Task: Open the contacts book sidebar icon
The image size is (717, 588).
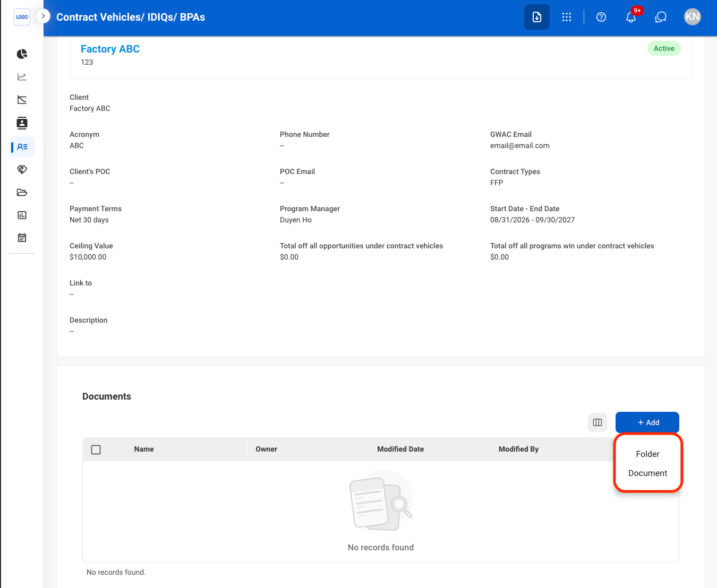Action: [22, 123]
